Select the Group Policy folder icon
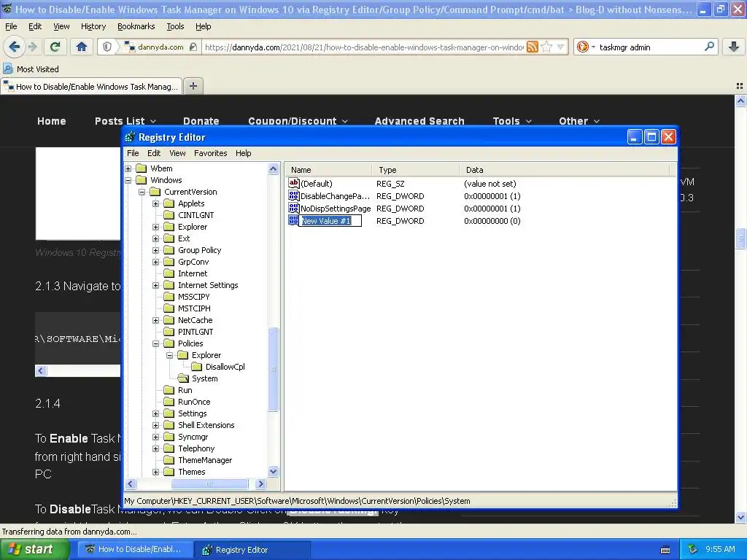 pos(169,250)
